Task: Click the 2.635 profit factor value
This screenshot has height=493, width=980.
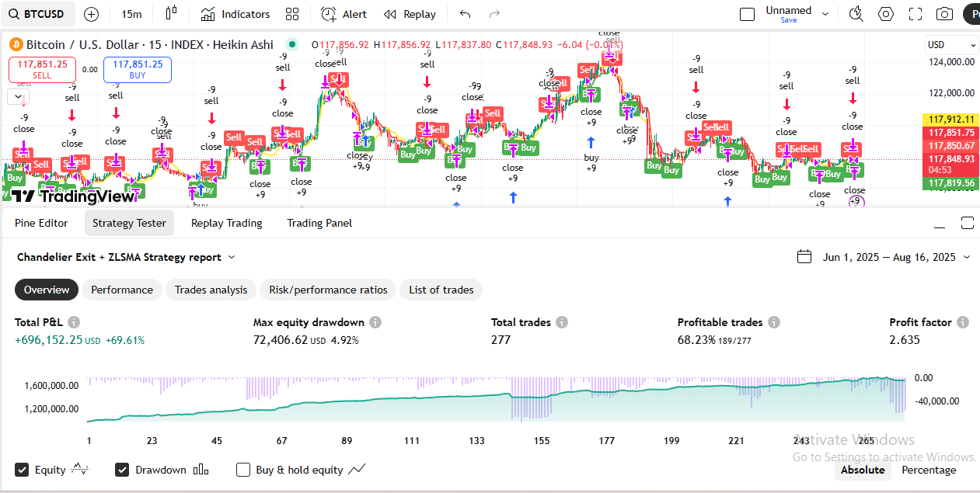Action: point(905,339)
